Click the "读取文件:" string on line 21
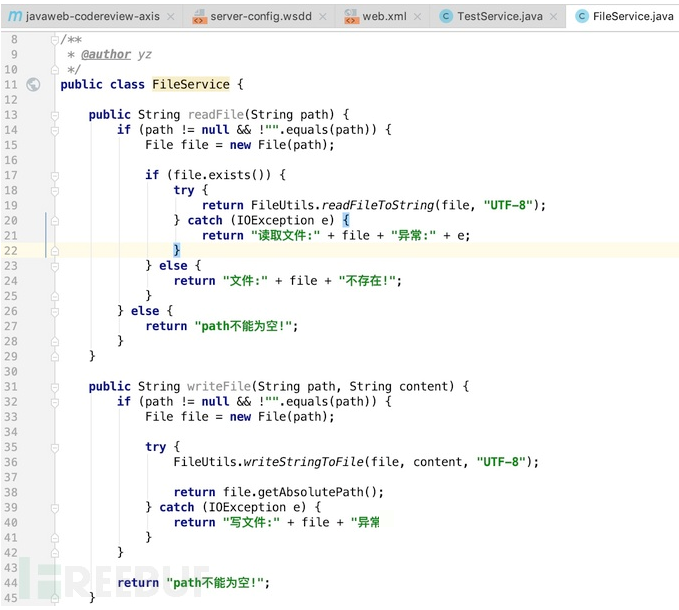 point(285,236)
